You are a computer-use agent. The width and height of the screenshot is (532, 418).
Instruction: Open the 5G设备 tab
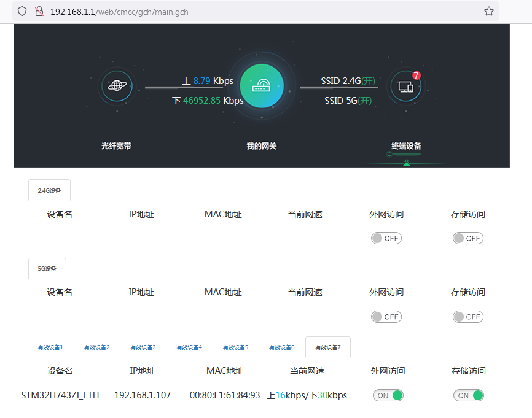47,268
